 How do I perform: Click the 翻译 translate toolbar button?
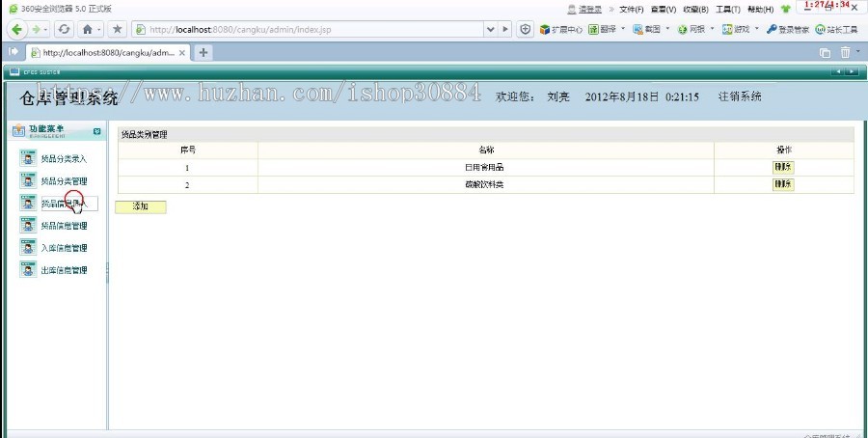coord(602,29)
